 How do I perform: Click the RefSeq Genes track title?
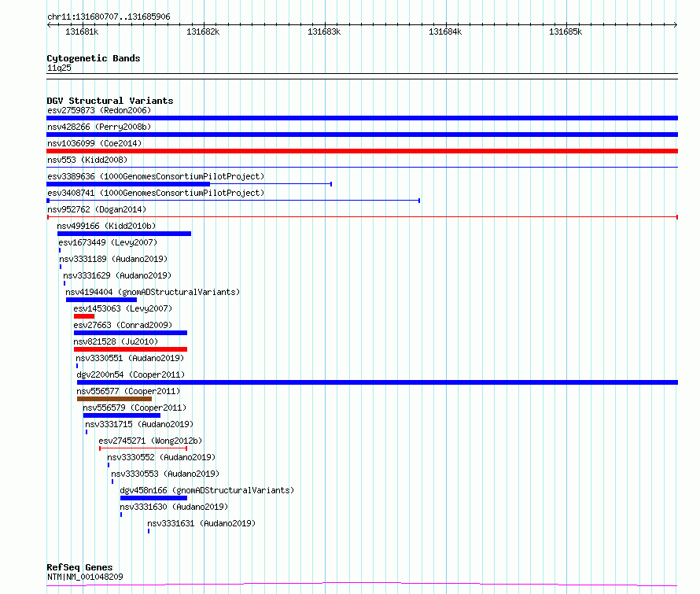click(x=79, y=567)
